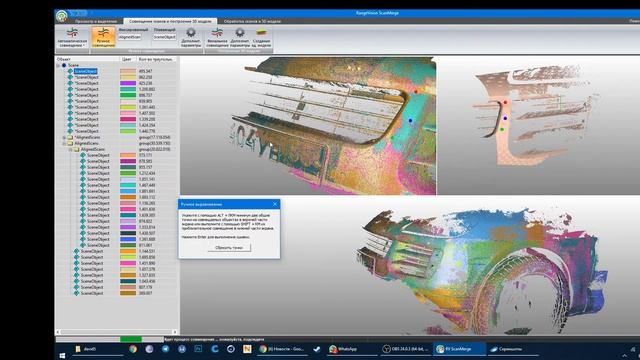Switch to OBS in the taskbar
This screenshot has height=360, width=640.
(405, 349)
